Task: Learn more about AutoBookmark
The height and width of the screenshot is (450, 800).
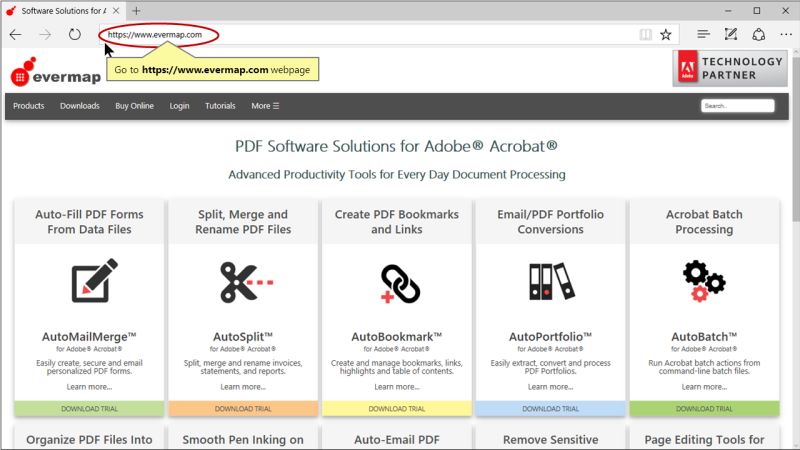Action: pos(396,387)
